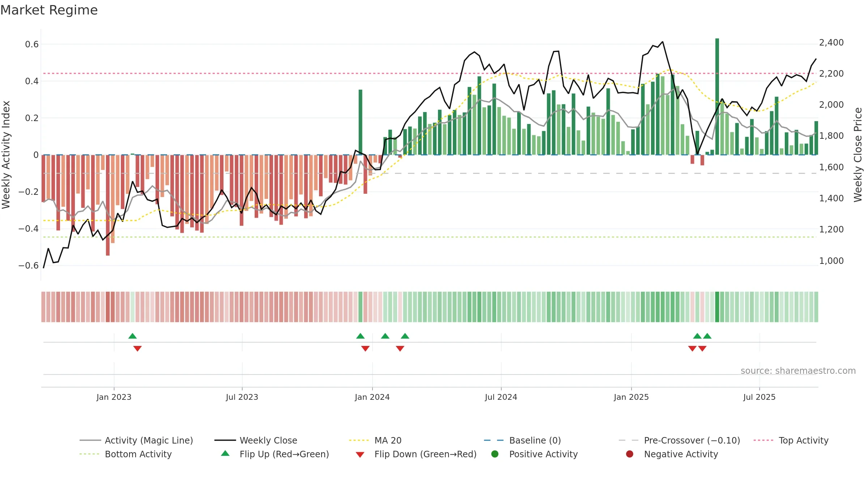Click the tall green bar just before Jan 2024

coord(361,122)
